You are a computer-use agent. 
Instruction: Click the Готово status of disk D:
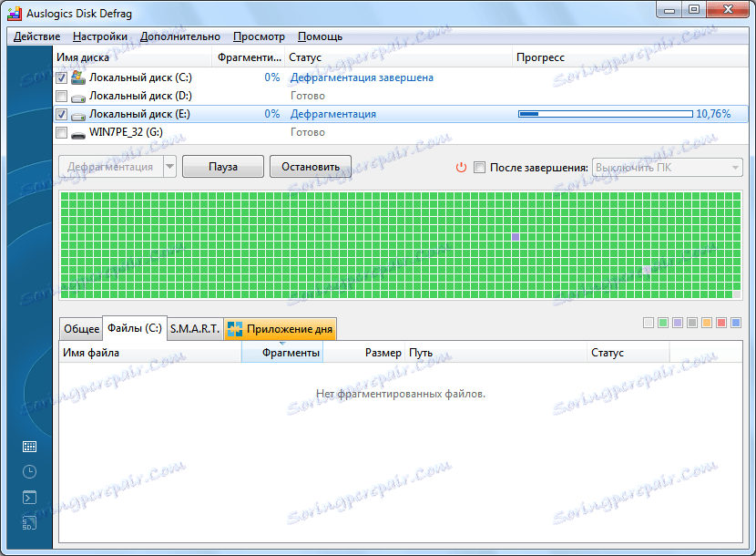coord(308,96)
